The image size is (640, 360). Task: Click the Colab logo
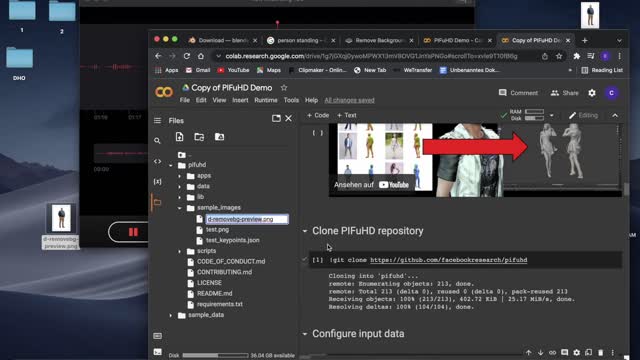tap(164, 92)
